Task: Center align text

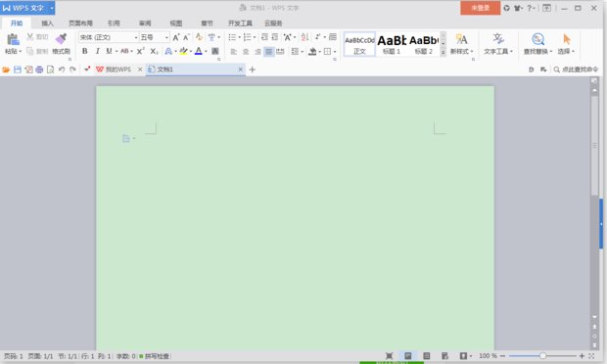Action: 246,51
